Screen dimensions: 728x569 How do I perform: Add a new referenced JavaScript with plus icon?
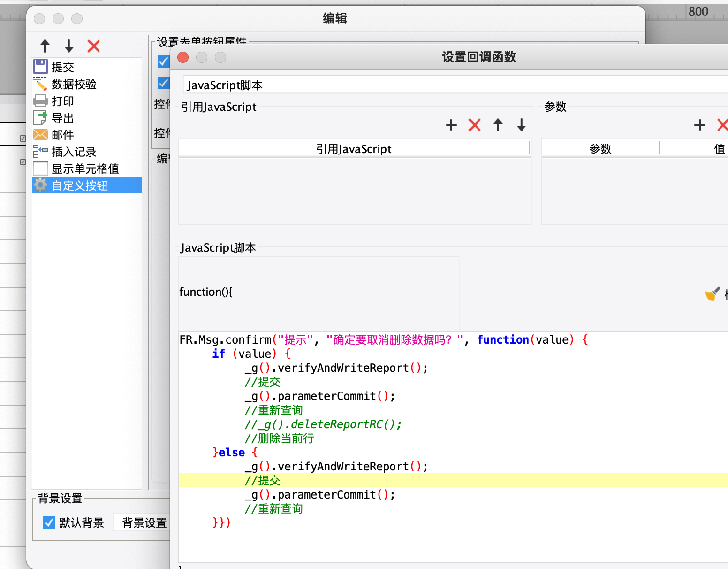[x=451, y=125]
